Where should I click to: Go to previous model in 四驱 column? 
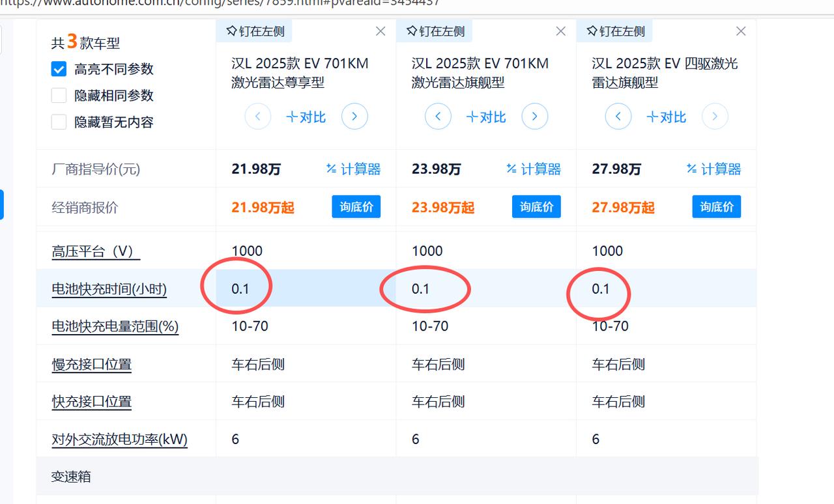[x=618, y=117]
